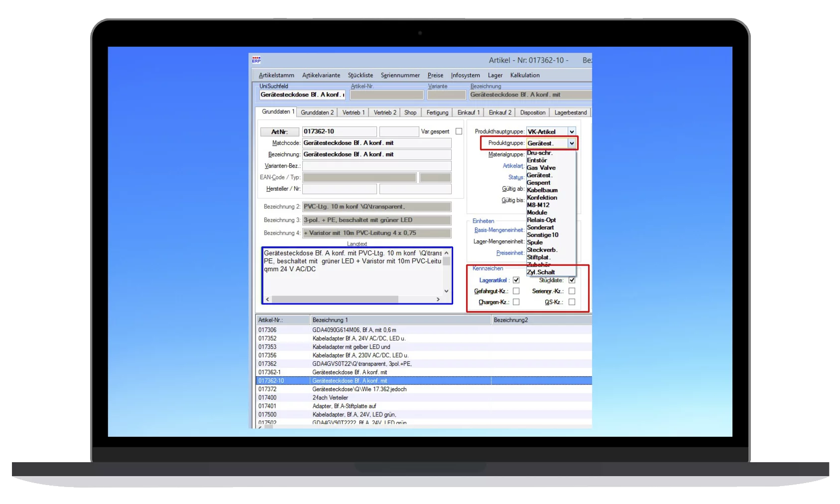Click Langtext horizontal scroll left arrow

coord(267,299)
